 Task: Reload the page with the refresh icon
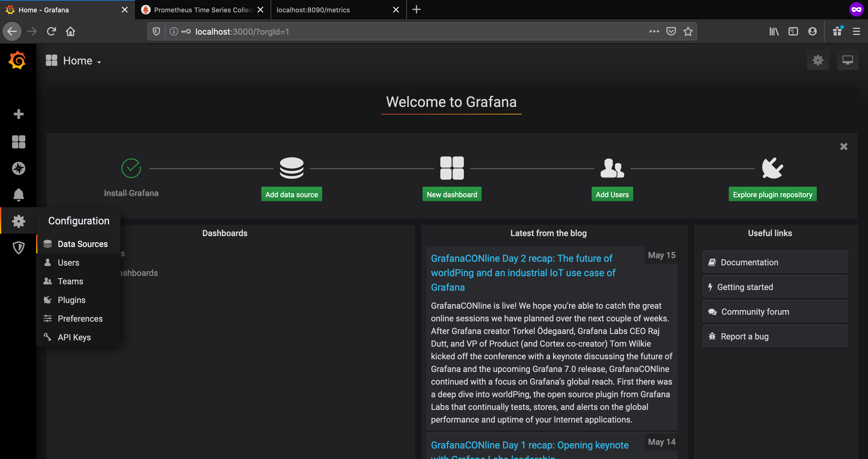coord(51,31)
